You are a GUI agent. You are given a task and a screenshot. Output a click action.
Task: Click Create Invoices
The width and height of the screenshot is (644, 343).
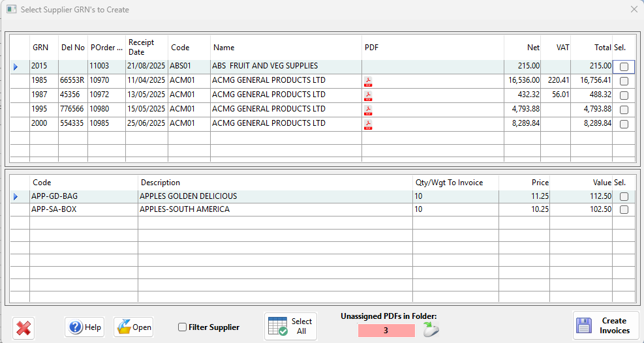(x=606, y=325)
